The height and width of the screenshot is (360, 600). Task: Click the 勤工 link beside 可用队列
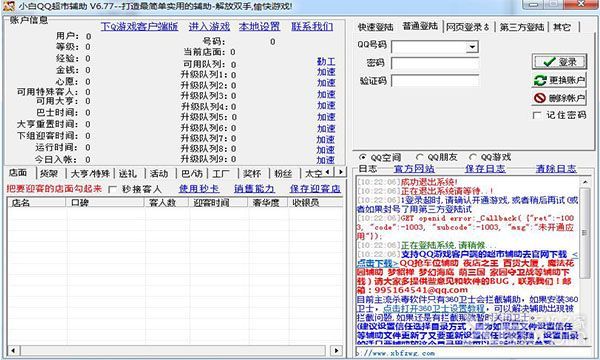(x=326, y=62)
